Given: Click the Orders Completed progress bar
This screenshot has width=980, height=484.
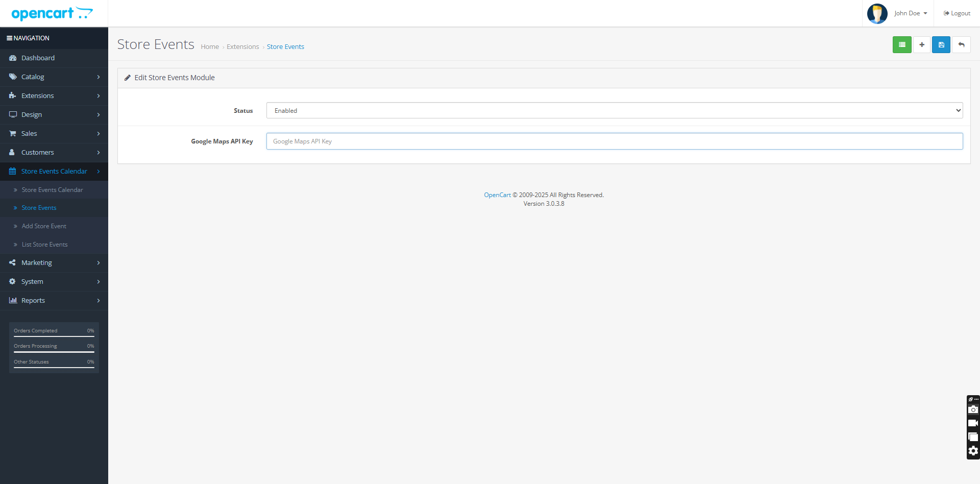Looking at the screenshot, I should [54, 336].
